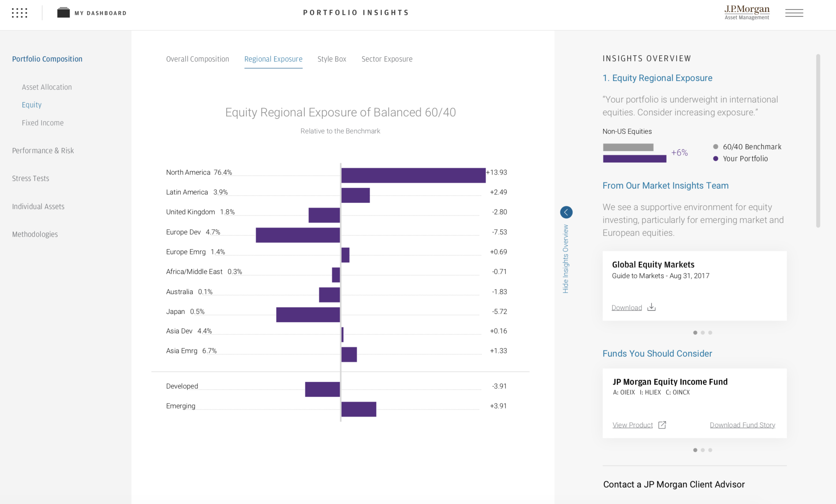Click the Hide Insights Overview vertical label
Viewport: 836px width, 504px height.
point(566,259)
